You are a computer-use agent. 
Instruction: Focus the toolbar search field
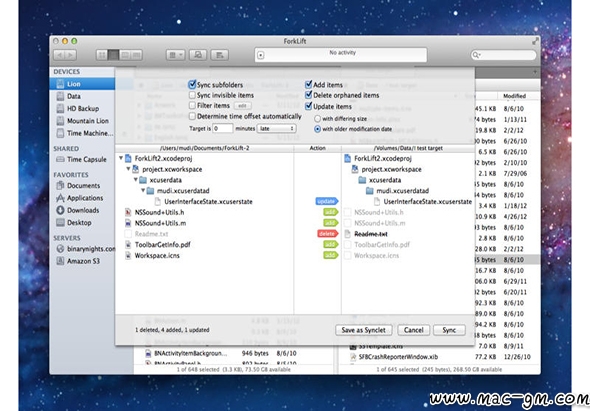point(503,55)
